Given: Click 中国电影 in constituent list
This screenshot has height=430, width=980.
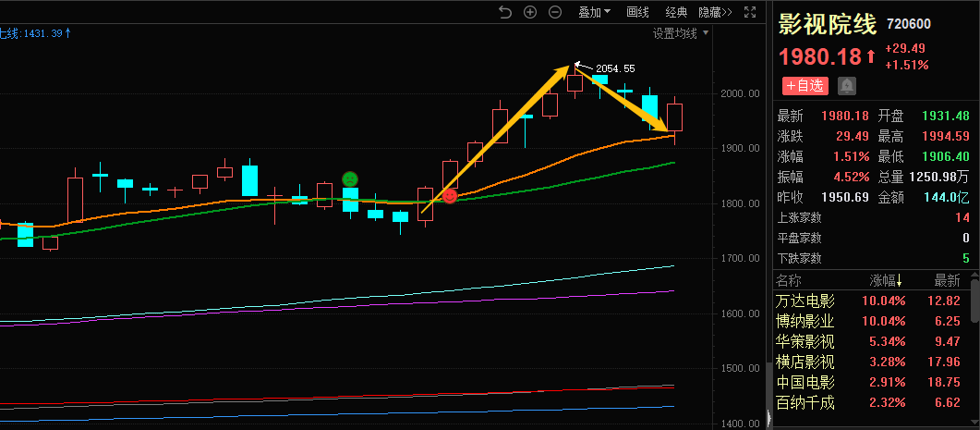Looking at the screenshot, I should click(x=805, y=382).
